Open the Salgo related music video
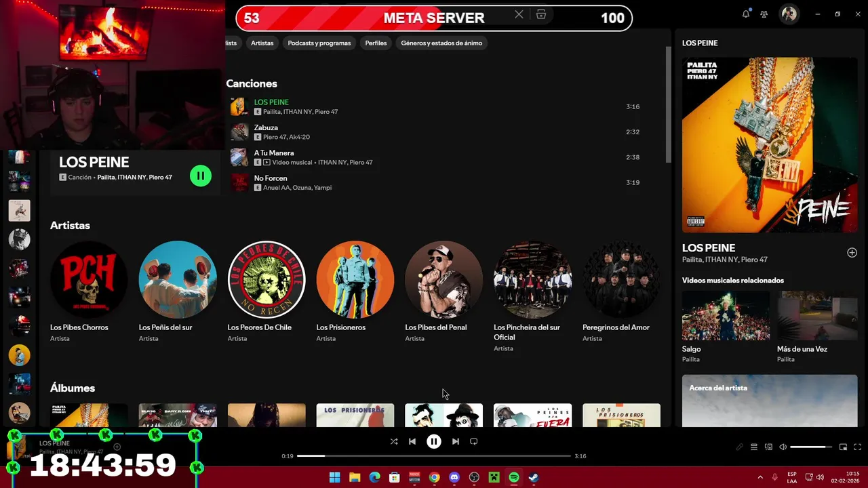Image resolution: width=868 pixels, height=488 pixels. tap(726, 328)
